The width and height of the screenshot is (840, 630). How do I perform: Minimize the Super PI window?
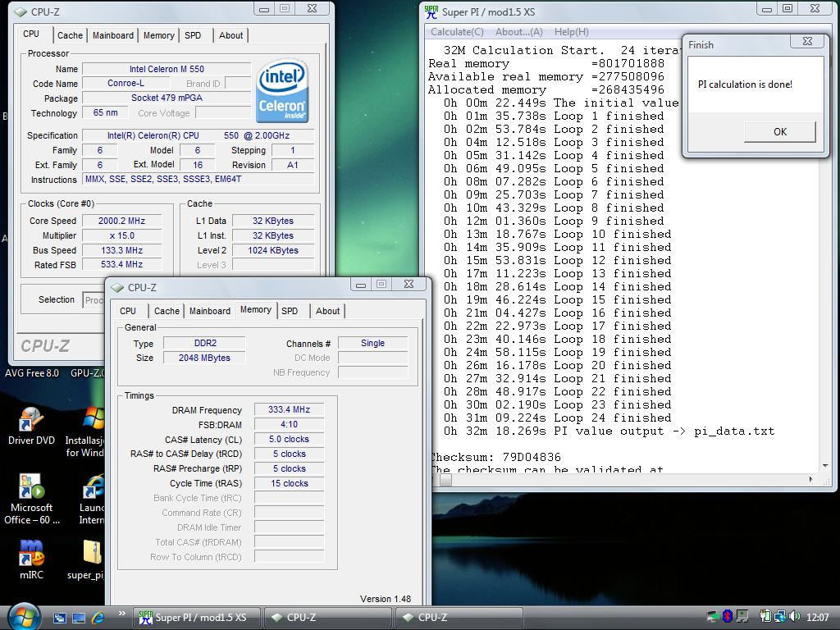coord(768,8)
